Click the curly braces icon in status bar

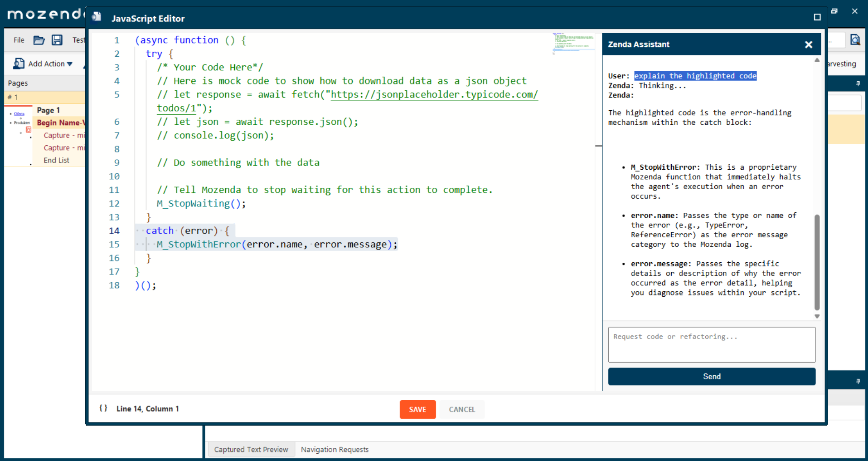pyautogui.click(x=103, y=408)
